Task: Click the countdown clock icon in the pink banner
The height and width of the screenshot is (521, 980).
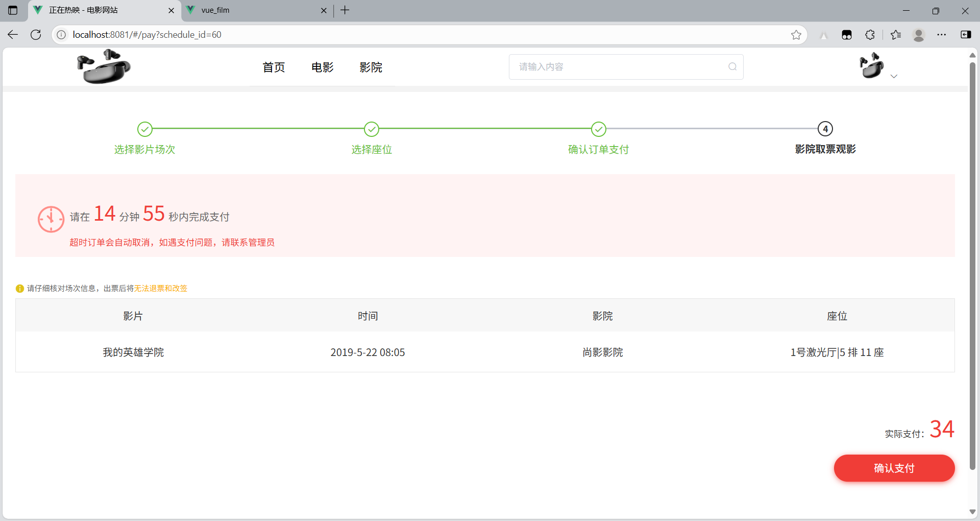Action: (51, 219)
